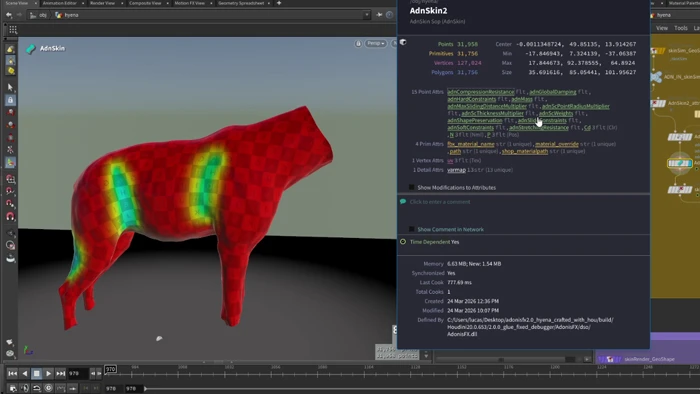Image resolution: width=700 pixels, height=394 pixels.
Task: Go back in the network path history
Action: [9, 15]
